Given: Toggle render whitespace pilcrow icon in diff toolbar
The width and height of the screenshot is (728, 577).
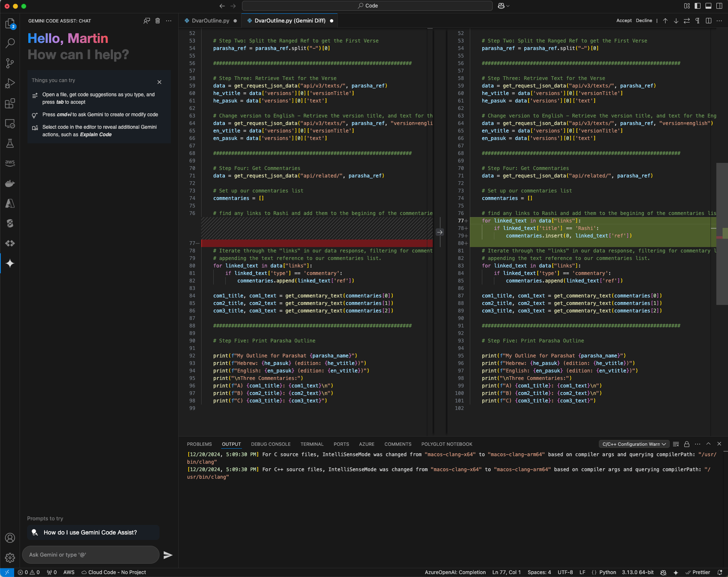Looking at the screenshot, I should 697,20.
